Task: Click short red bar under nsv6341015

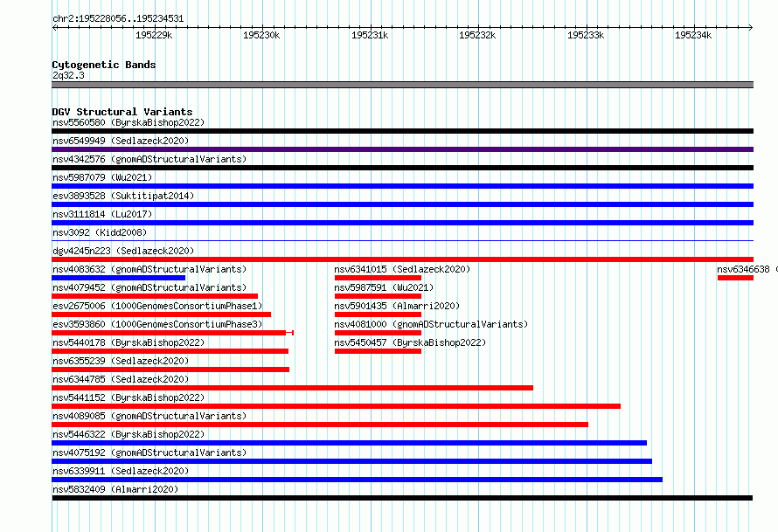Action: (x=379, y=278)
